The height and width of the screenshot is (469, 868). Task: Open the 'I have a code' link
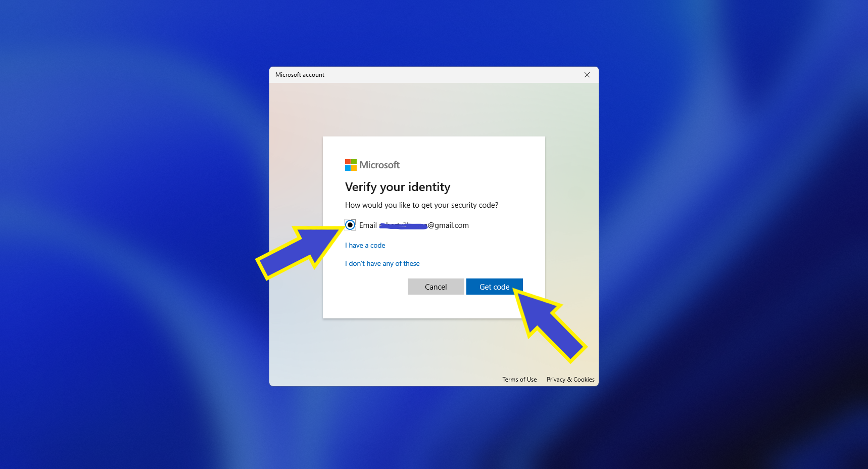coord(365,245)
